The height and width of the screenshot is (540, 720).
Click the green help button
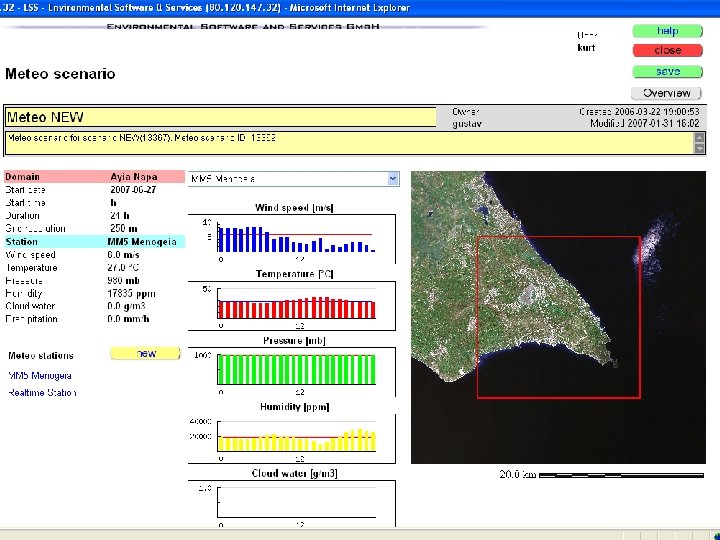(x=667, y=31)
